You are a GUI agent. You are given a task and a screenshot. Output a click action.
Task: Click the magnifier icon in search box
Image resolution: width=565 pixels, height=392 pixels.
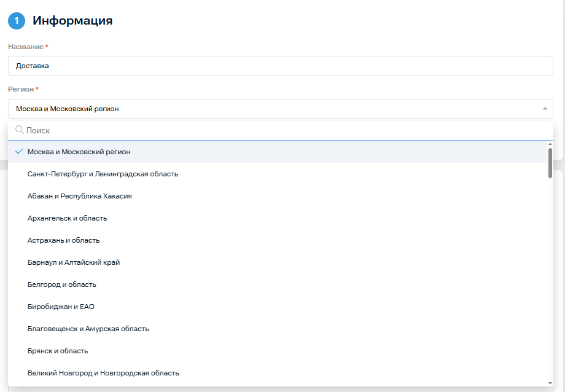[x=19, y=130]
